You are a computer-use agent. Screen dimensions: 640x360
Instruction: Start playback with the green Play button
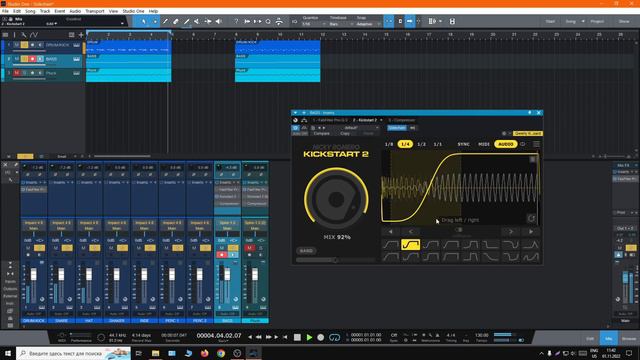coord(309,337)
